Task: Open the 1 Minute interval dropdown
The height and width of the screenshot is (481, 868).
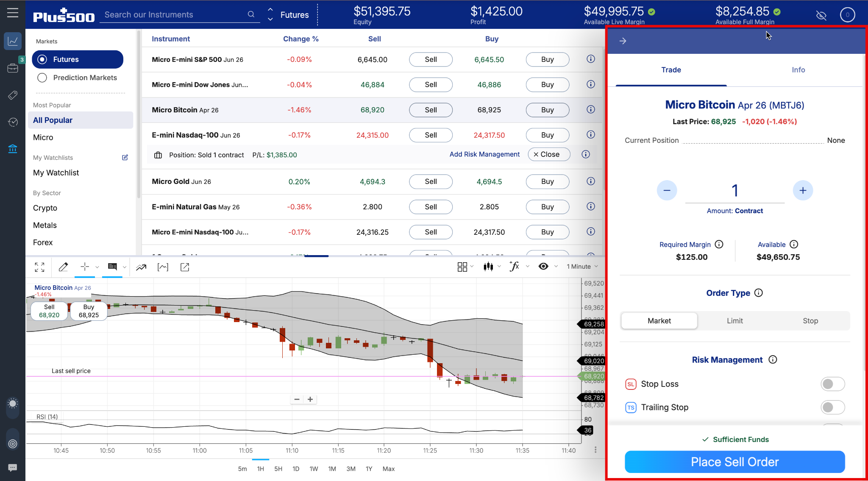Action: tap(582, 267)
